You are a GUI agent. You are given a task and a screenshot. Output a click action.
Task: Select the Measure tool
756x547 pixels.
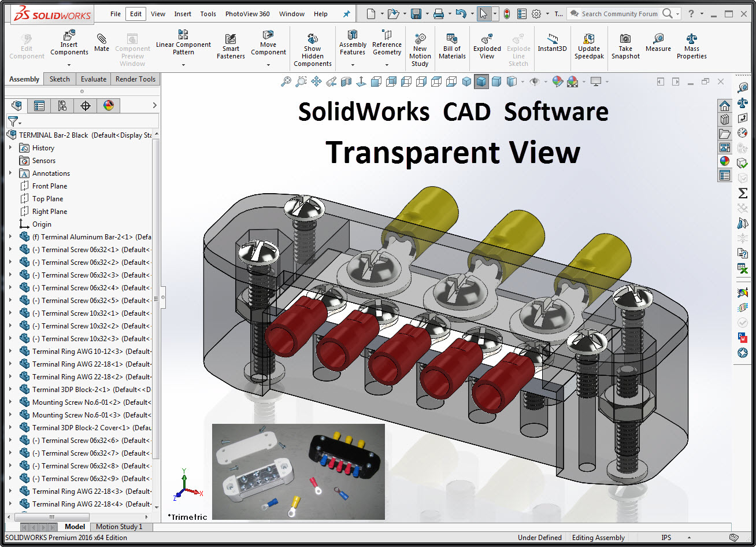(x=658, y=43)
